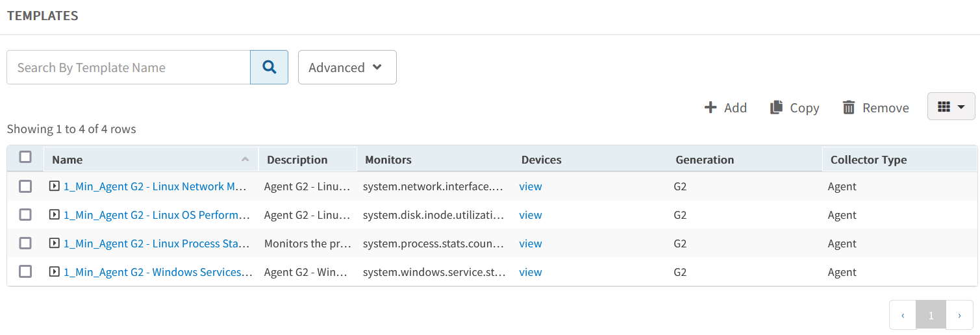Go to the next page arrow

click(x=959, y=316)
